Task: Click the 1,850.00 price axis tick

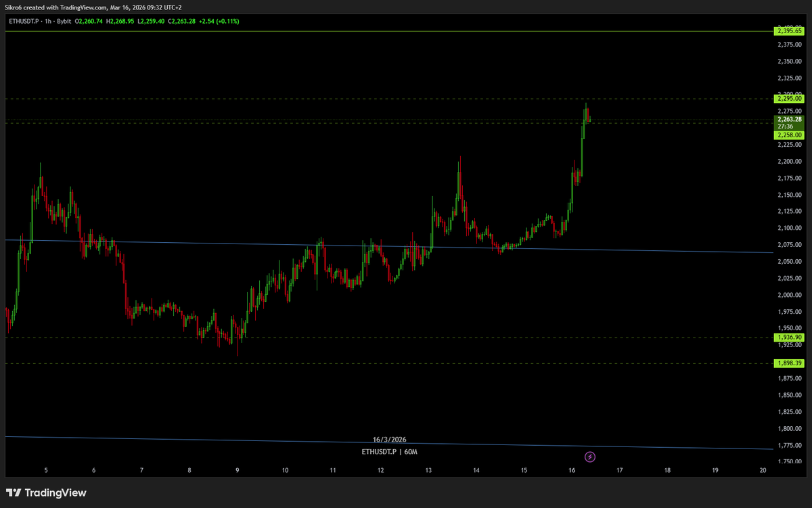Action: pyautogui.click(x=790, y=395)
